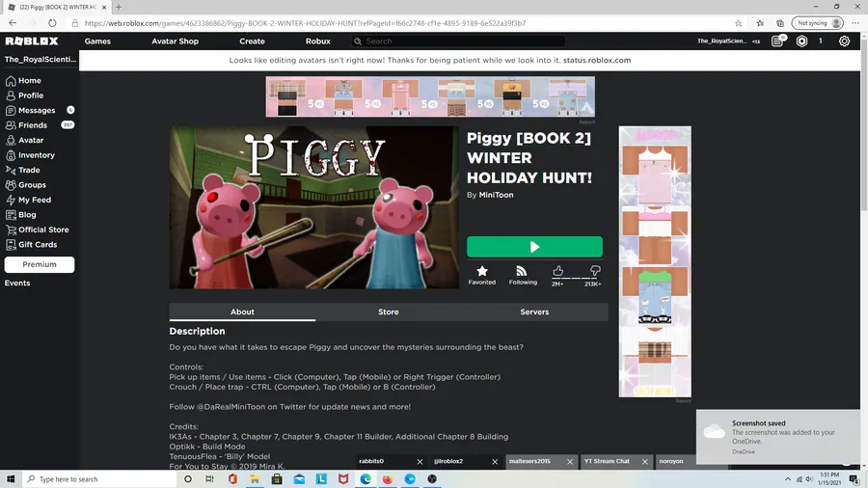Viewport: 868px width, 488px height.
Task: Open the status.roblox.com link in the banner
Action: [597, 61]
